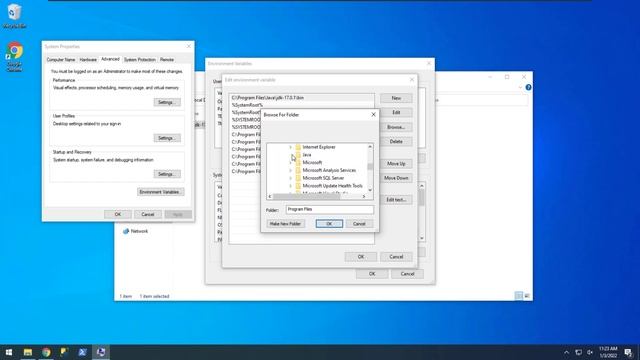The width and height of the screenshot is (640, 360).
Task: Close the Browse For Folder dialog
Action: coord(373,115)
